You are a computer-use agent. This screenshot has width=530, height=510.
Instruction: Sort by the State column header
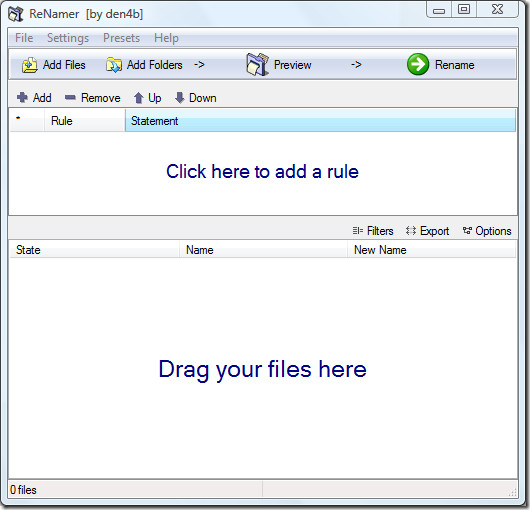coord(94,250)
